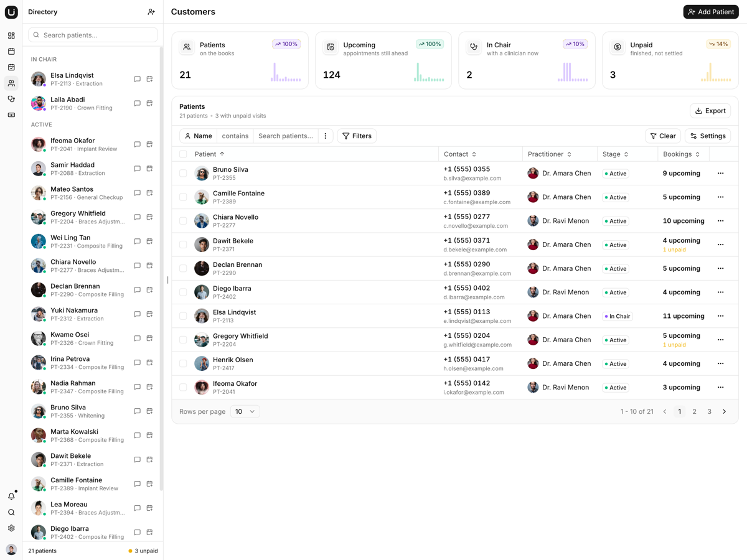Check the Declan Brennan row checkbox
The height and width of the screenshot is (560, 747).
[183, 268]
